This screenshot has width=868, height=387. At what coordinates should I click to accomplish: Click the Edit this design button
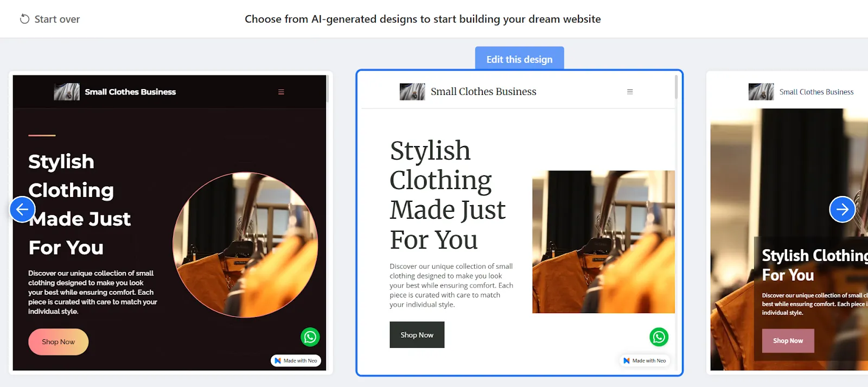click(x=520, y=59)
